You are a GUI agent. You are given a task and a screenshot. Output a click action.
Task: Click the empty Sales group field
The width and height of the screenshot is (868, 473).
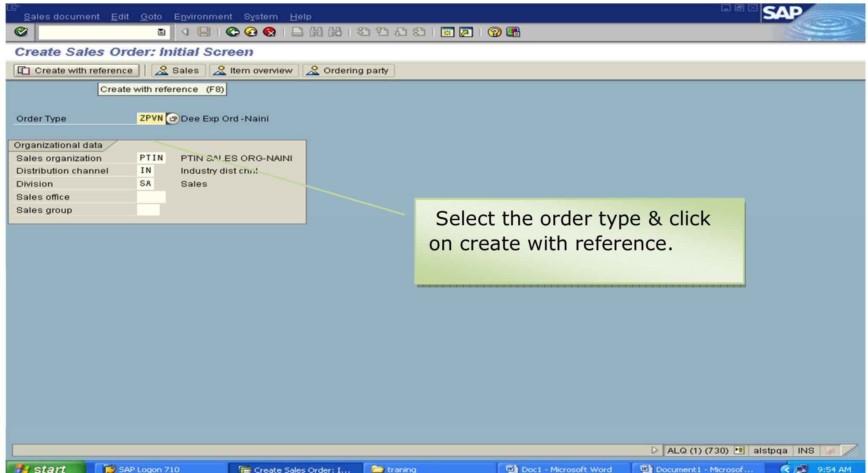[148, 210]
